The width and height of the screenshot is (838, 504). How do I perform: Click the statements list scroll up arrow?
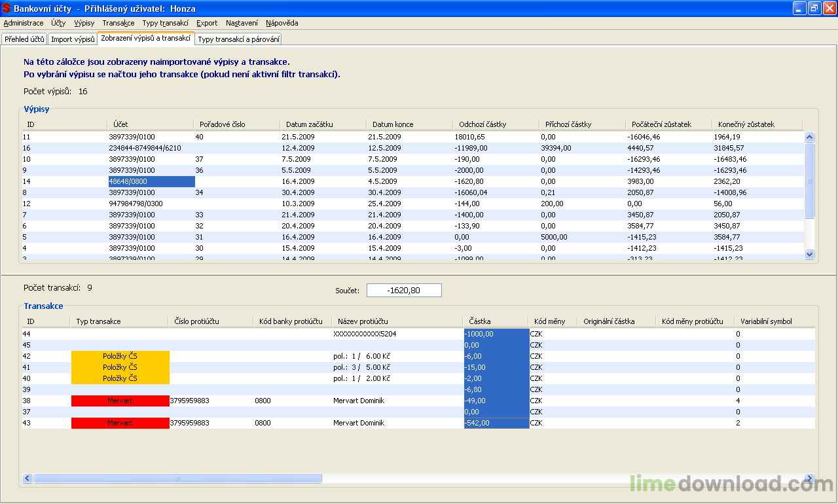coord(809,137)
